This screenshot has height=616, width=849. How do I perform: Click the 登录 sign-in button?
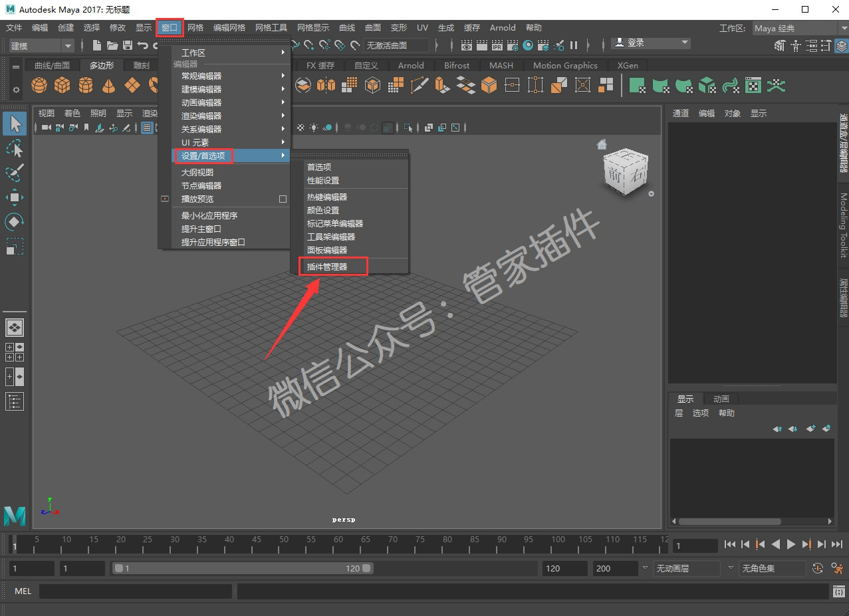click(651, 43)
